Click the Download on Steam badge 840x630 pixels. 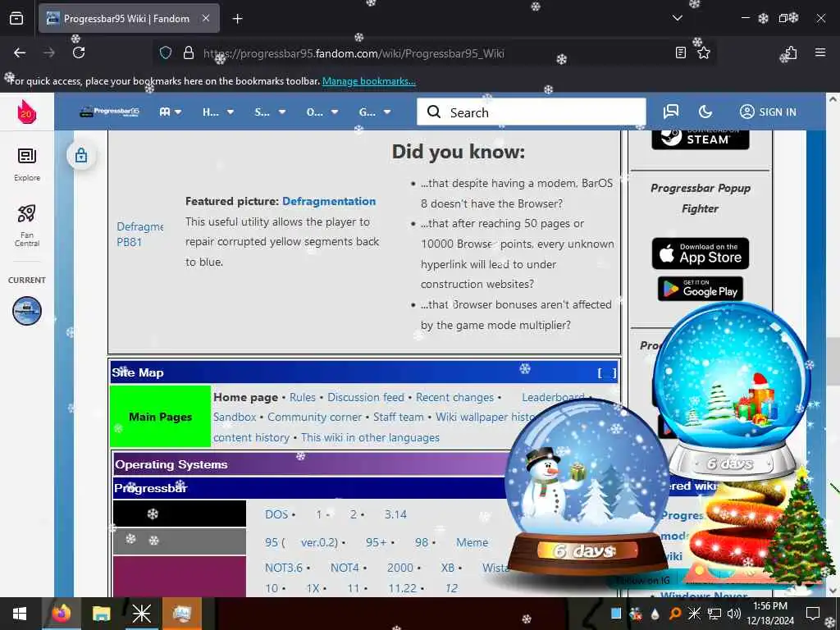pos(701,139)
